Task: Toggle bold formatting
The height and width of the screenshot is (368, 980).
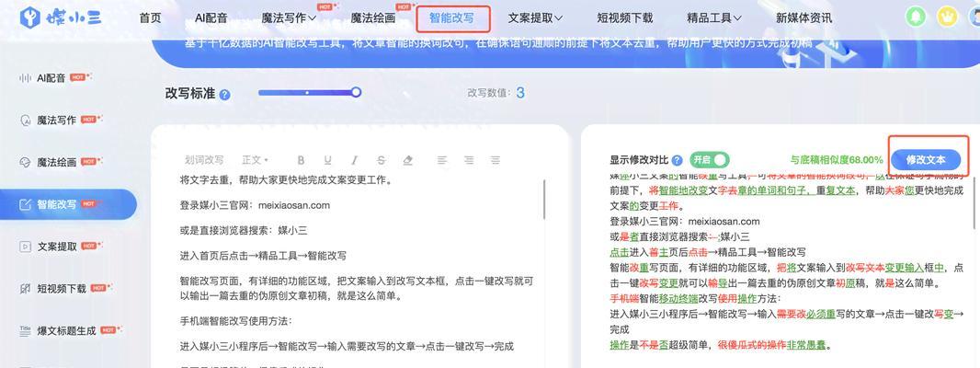Action: click(301, 160)
